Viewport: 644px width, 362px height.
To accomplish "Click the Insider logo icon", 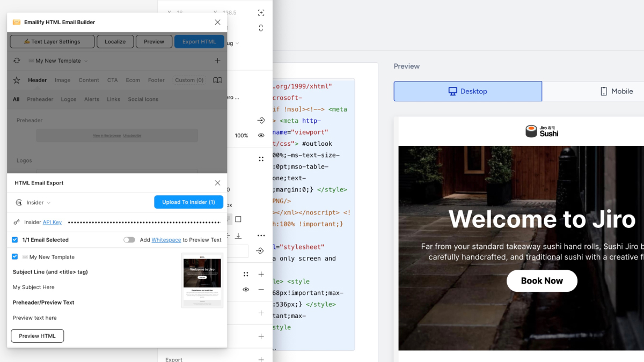I will click(19, 203).
